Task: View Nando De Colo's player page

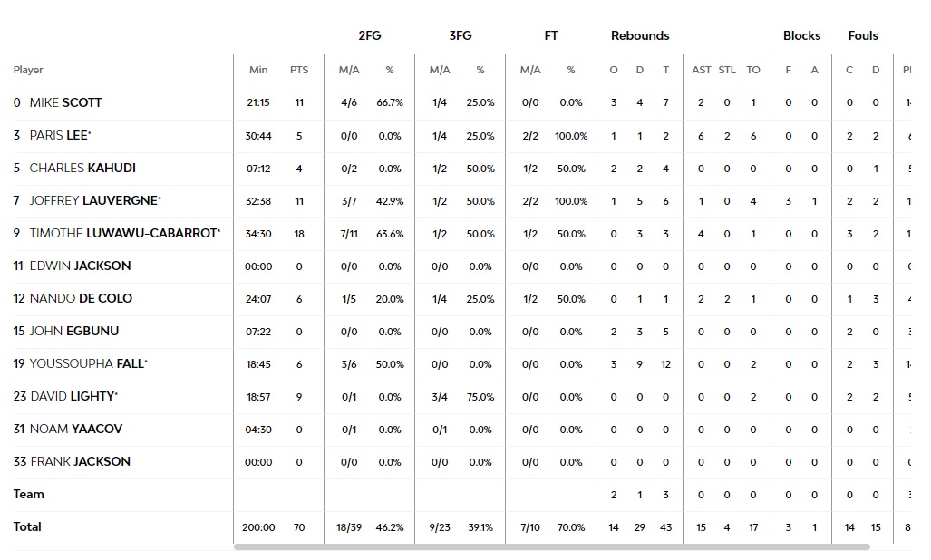Action: coord(81,299)
